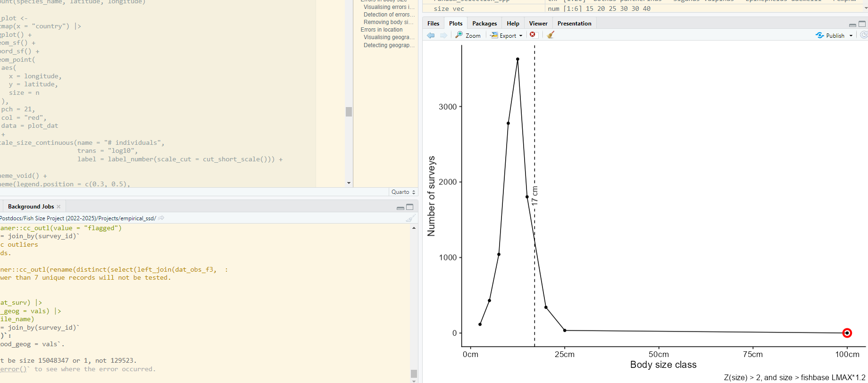The image size is (868, 383).
Task: Click the 'data = plot_dat' code line
Action: click(x=29, y=126)
